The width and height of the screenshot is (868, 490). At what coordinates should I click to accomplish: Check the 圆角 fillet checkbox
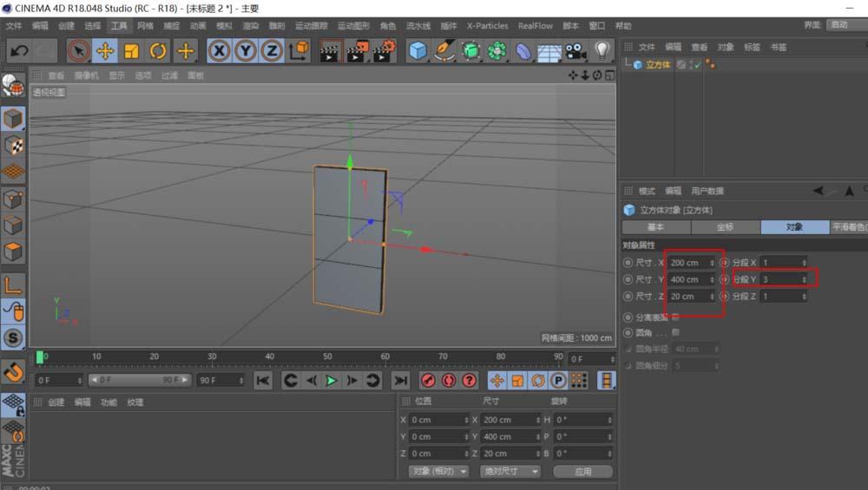(x=676, y=331)
